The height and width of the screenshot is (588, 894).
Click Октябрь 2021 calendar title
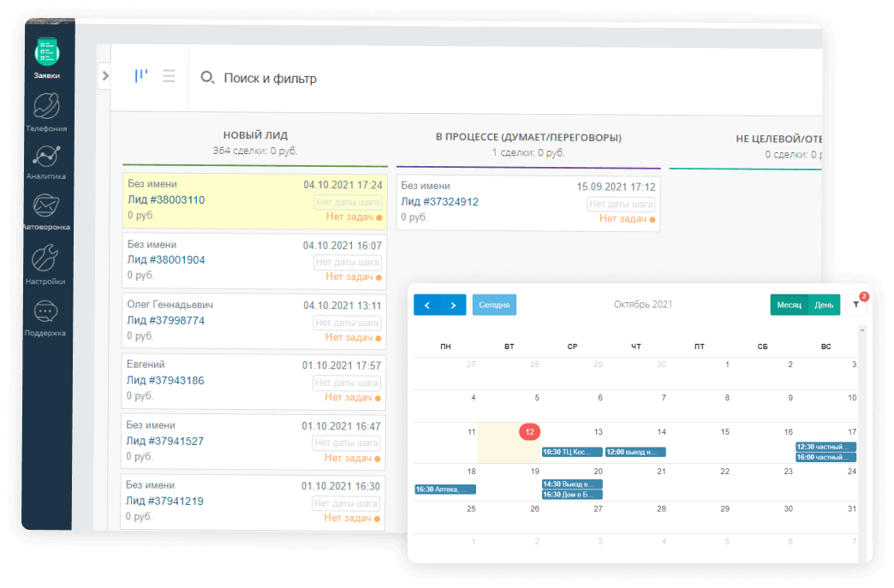click(x=643, y=304)
